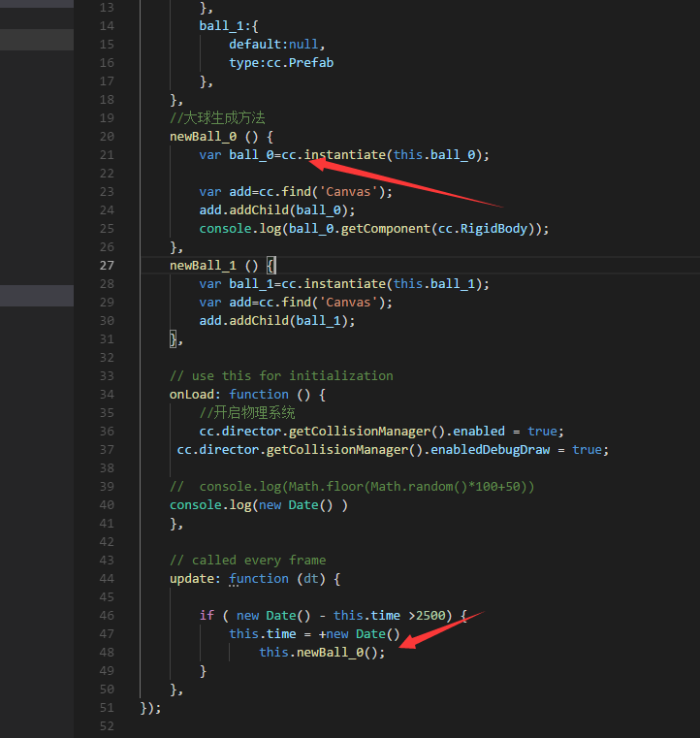Screen dimensions: 700x738
Task: Click the "this.newBall_0();" call
Action: tap(322, 653)
